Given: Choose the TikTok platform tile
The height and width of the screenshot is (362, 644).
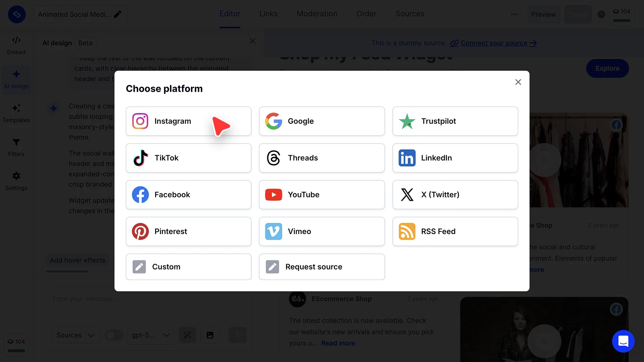Looking at the screenshot, I should point(188,158).
